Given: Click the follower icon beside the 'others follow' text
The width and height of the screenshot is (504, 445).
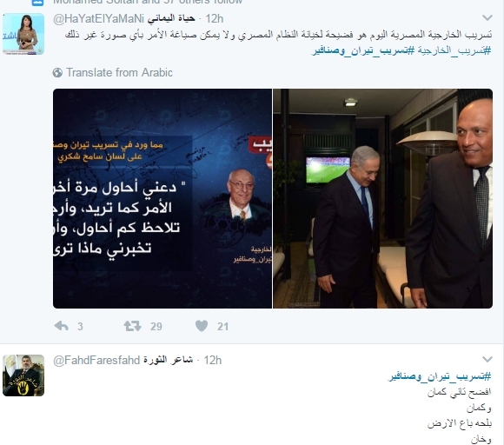Looking at the screenshot, I should coord(37,3).
